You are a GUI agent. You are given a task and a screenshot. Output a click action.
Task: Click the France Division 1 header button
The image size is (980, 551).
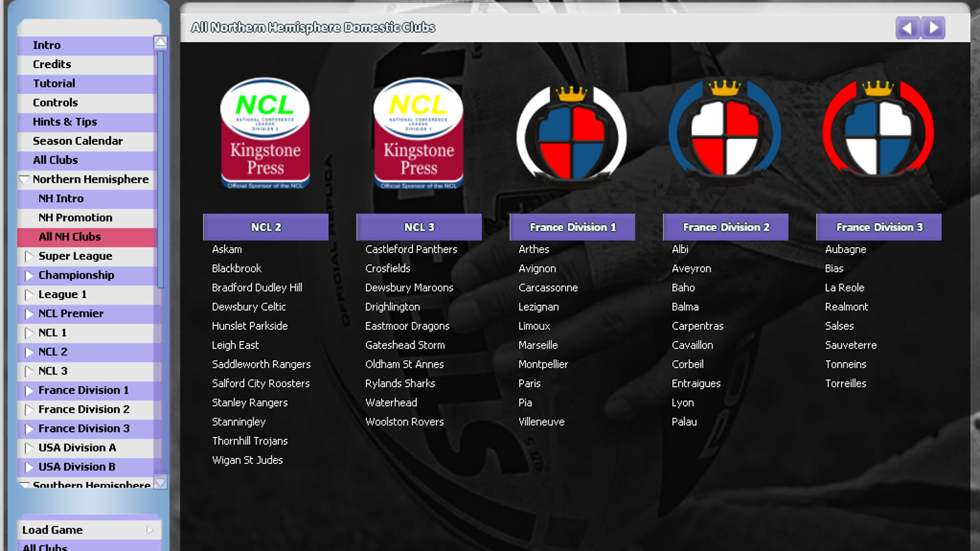coord(572,227)
